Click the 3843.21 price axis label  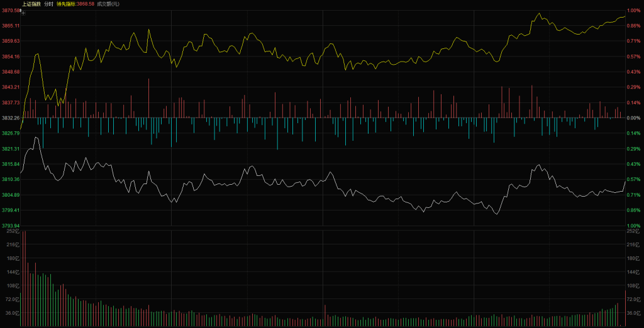[11, 87]
